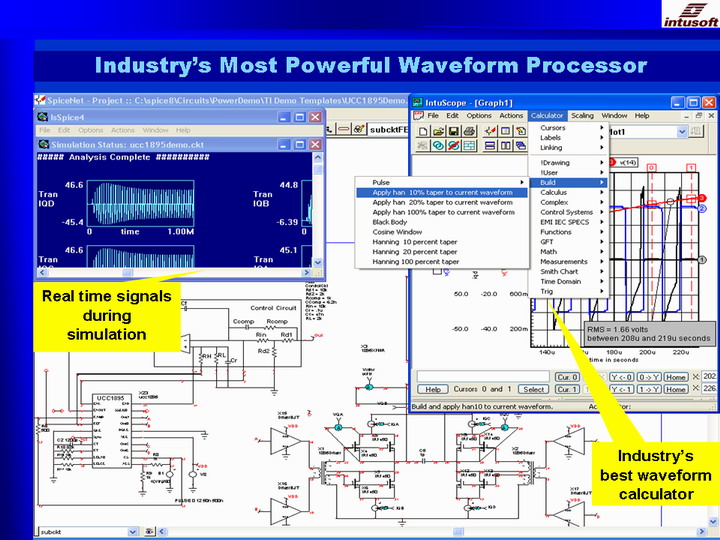Expand the Smith Chart submenu
This screenshot has width=720, height=540.
tap(568, 271)
